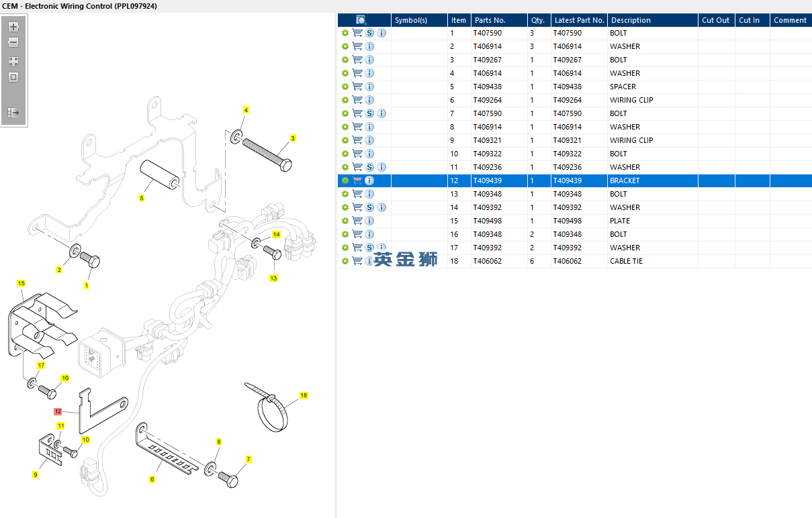812x518 pixels.
Task: Click T409264 in Latest Part No. column
Action: pyautogui.click(x=568, y=100)
